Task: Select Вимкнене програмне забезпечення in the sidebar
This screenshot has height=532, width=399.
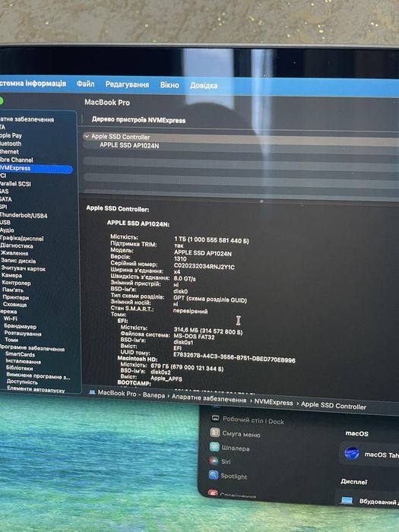Action: [x=38, y=376]
